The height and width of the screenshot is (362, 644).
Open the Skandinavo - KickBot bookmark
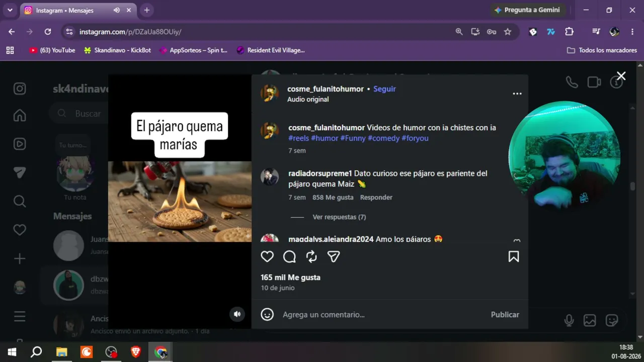coord(117,50)
